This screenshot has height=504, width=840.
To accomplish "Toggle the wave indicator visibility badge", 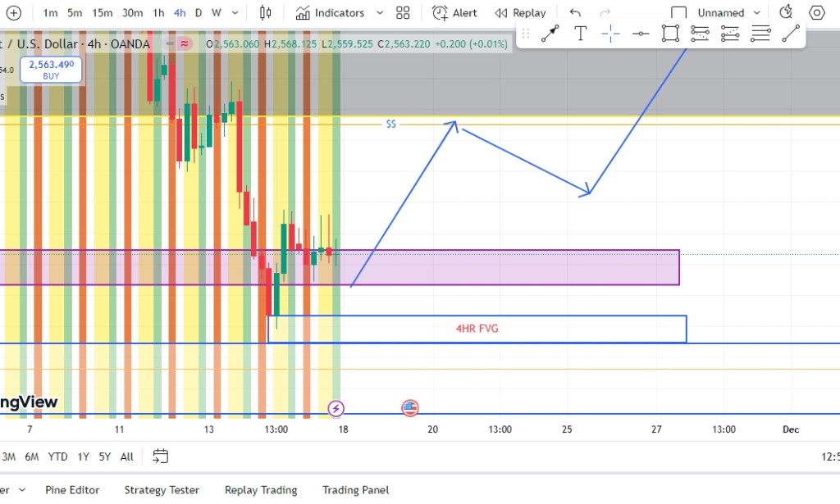I will 185,44.
